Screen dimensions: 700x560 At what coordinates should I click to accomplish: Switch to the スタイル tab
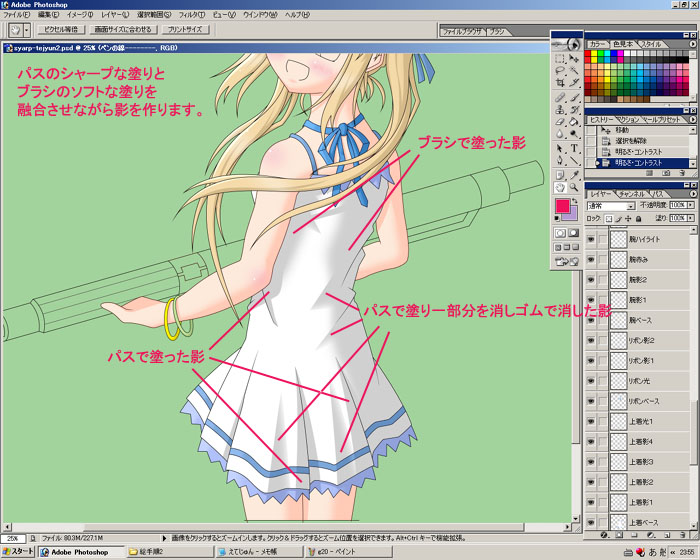(651, 44)
